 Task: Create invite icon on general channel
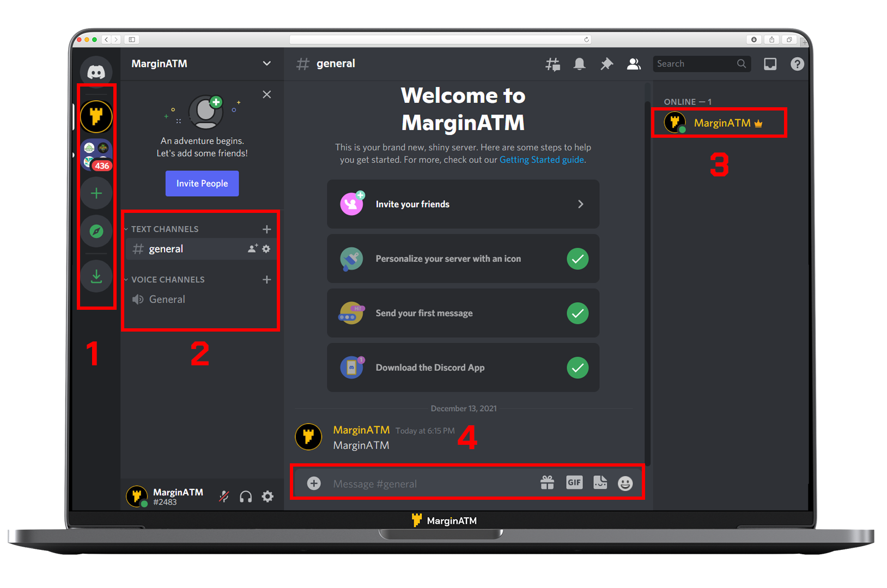pos(253,249)
